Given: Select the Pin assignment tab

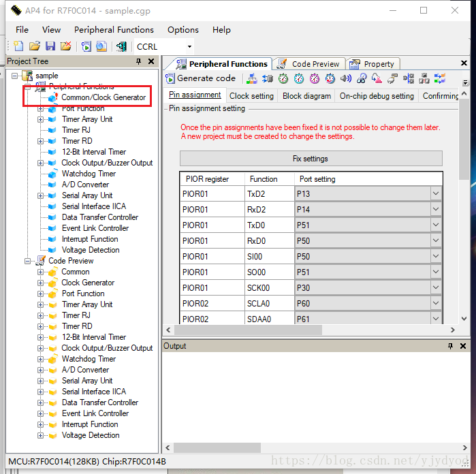Looking at the screenshot, I should click(x=195, y=95).
